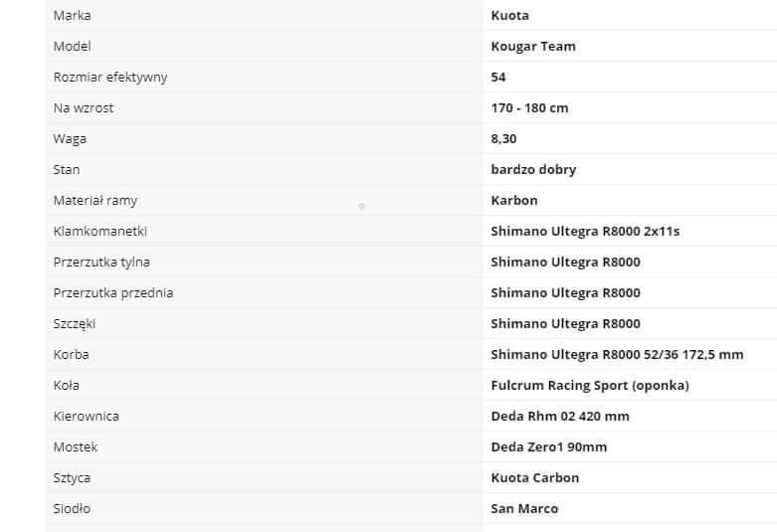Screen dimensions: 777x532
Task: Click the Marka label
Action: tap(72, 15)
